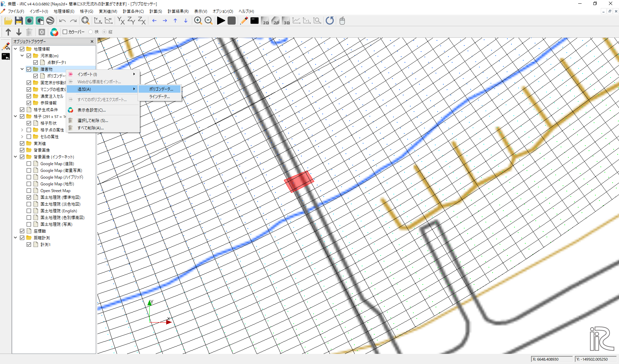
Task: Move item up in the object browser
Action: pyautogui.click(x=8, y=32)
